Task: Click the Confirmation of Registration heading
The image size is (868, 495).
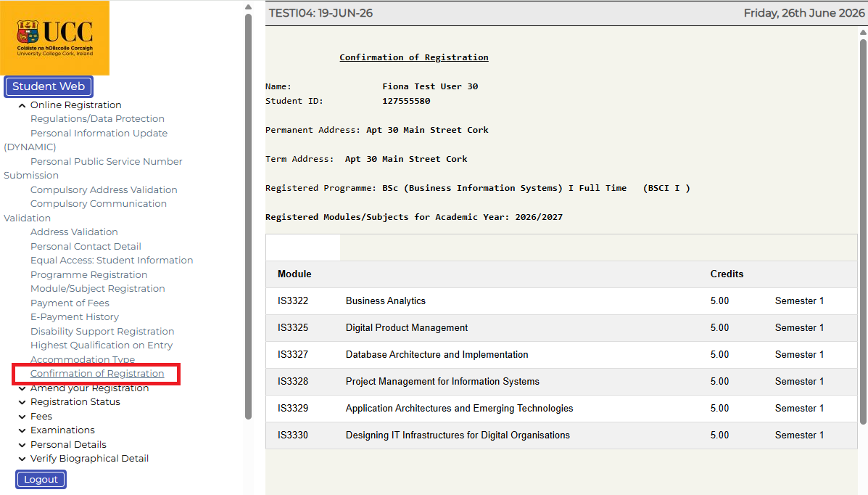Action: (414, 57)
